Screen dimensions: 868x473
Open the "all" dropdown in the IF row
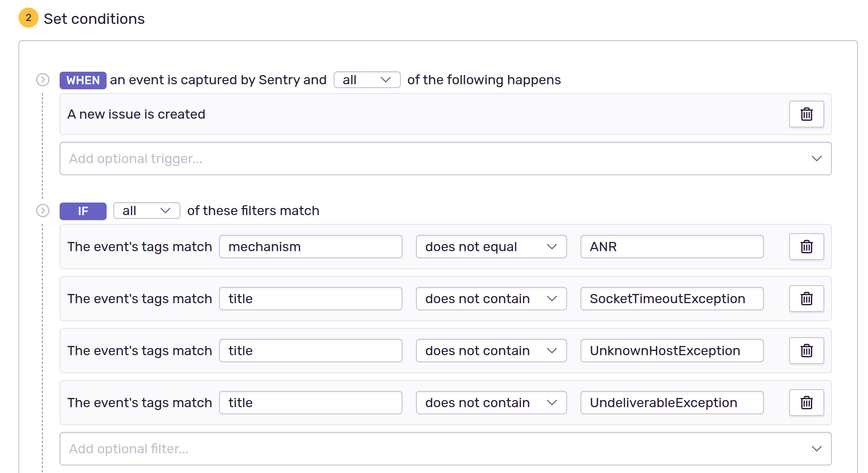pos(146,211)
